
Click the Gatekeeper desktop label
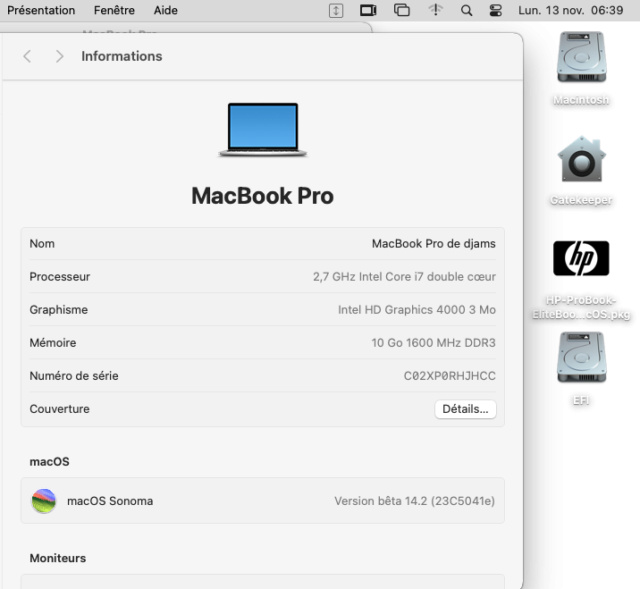(581, 200)
